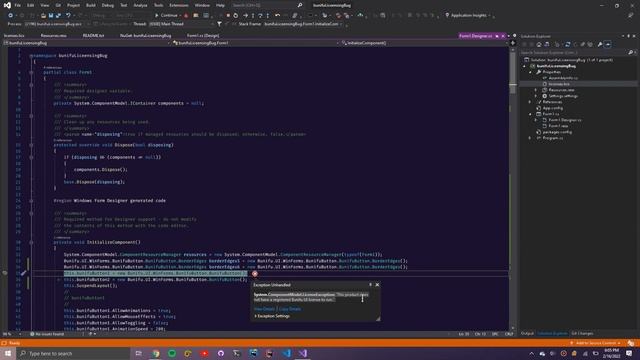Open the Extensions menu
Screen dimensions: 640x360
click(179, 5)
